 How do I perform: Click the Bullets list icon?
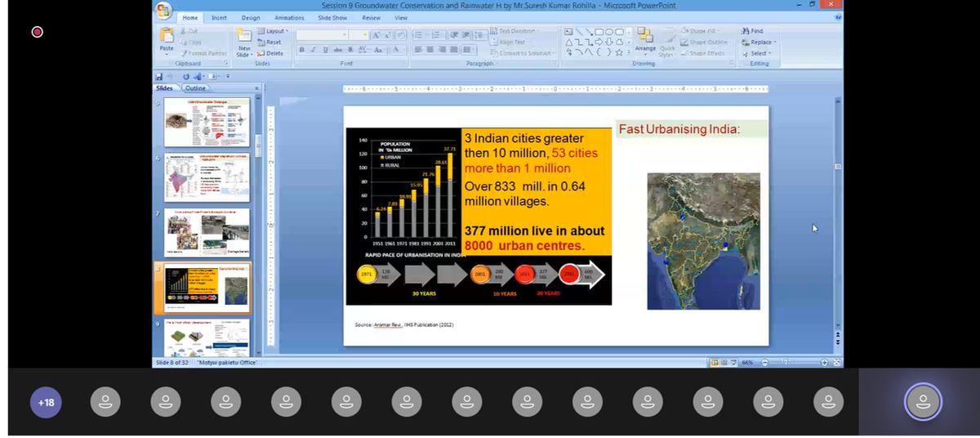(418, 35)
